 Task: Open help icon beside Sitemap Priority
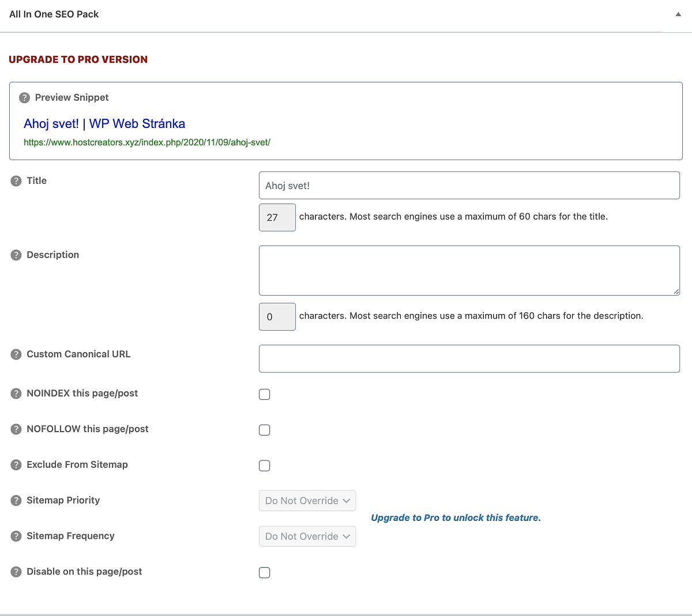(16, 501)
